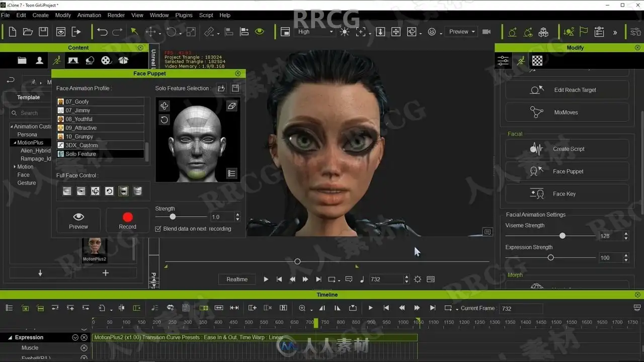Toggle the Expression track visibility circle
The image size is (644, 362).
pyautogui.click(x=75, y=337)
